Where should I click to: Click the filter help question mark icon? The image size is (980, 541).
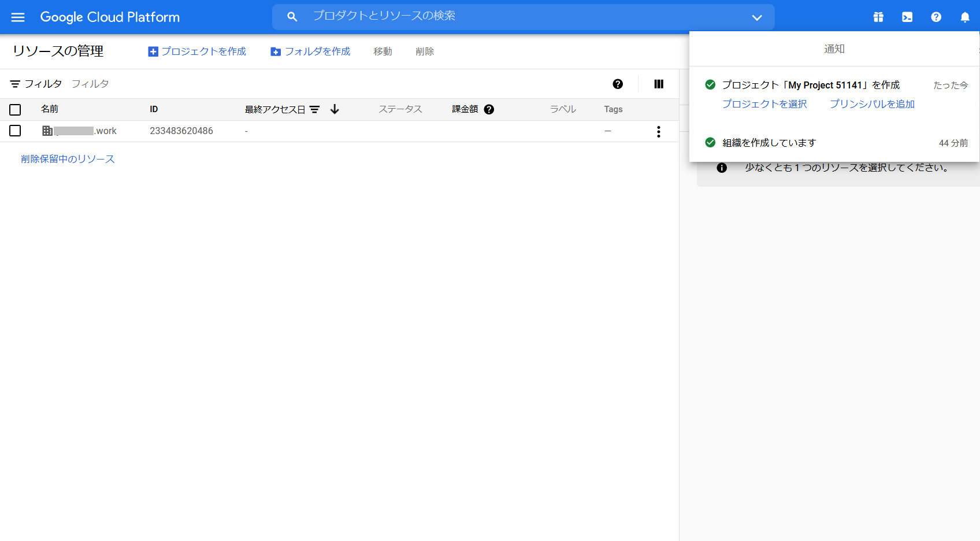[618, 84]
